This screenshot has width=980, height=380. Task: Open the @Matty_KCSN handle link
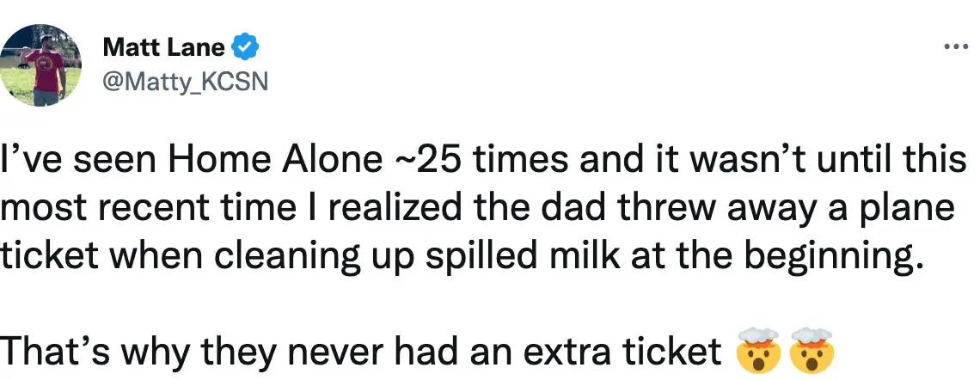185,81
